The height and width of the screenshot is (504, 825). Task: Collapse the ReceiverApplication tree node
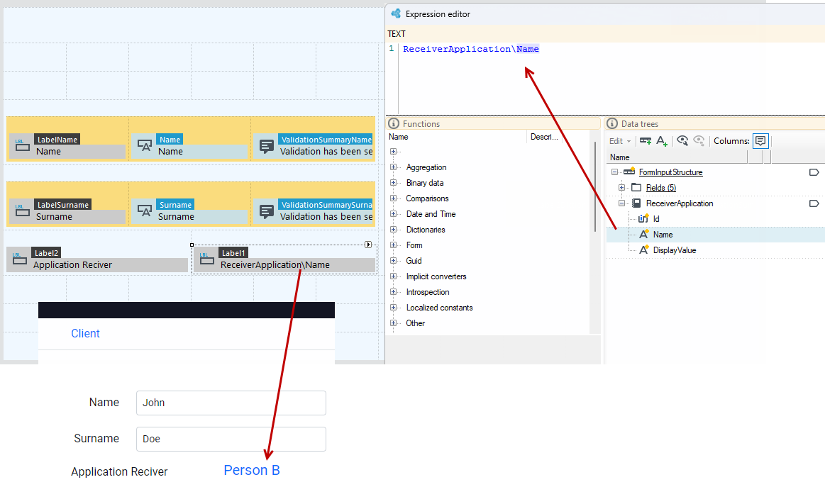[x=621, y=203]
